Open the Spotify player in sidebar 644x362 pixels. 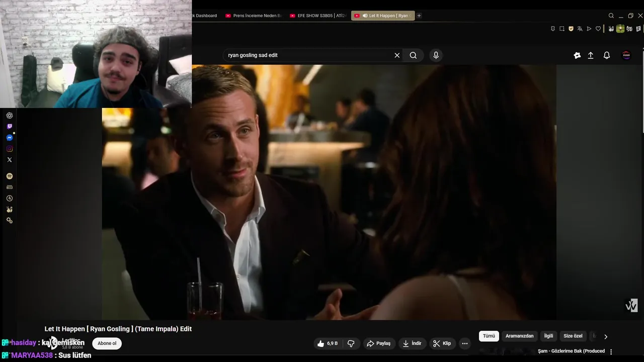[x=10, y=176]
